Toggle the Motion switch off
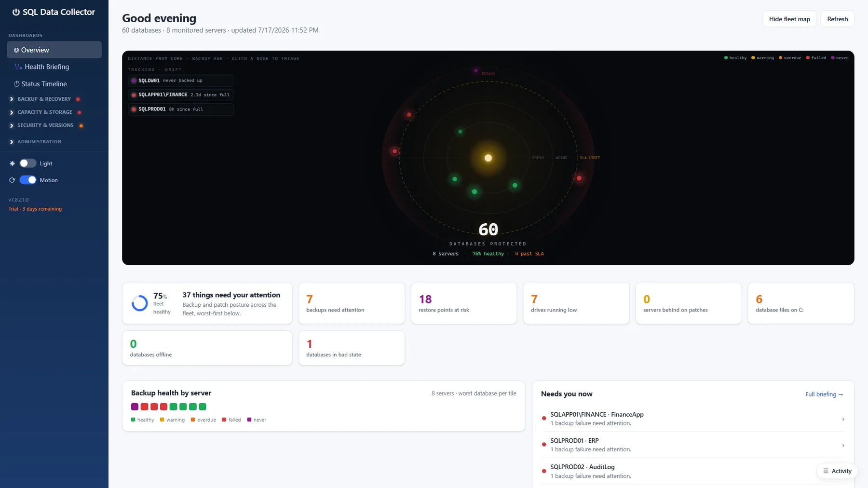The height and width of the screenshot is (488, 868). pos(27,180)
